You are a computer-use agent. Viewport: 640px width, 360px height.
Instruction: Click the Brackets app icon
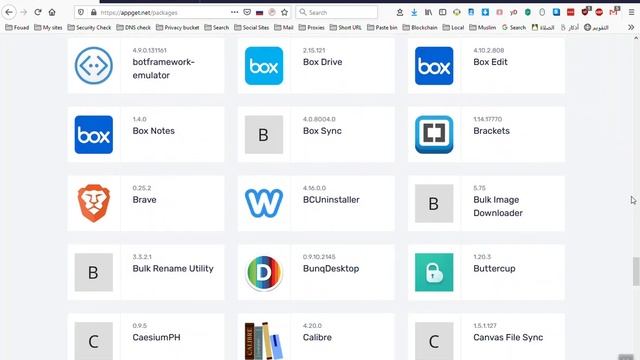point(434,135)
